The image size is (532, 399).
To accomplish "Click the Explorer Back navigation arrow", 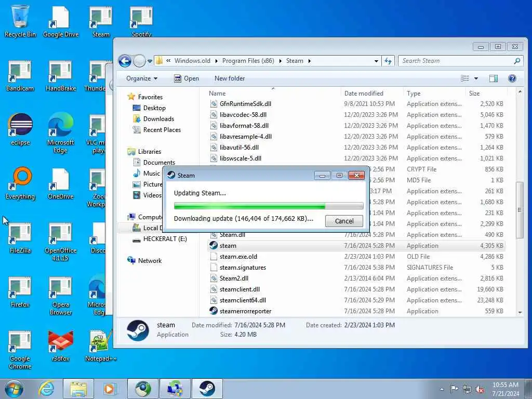I will point(125,61).
